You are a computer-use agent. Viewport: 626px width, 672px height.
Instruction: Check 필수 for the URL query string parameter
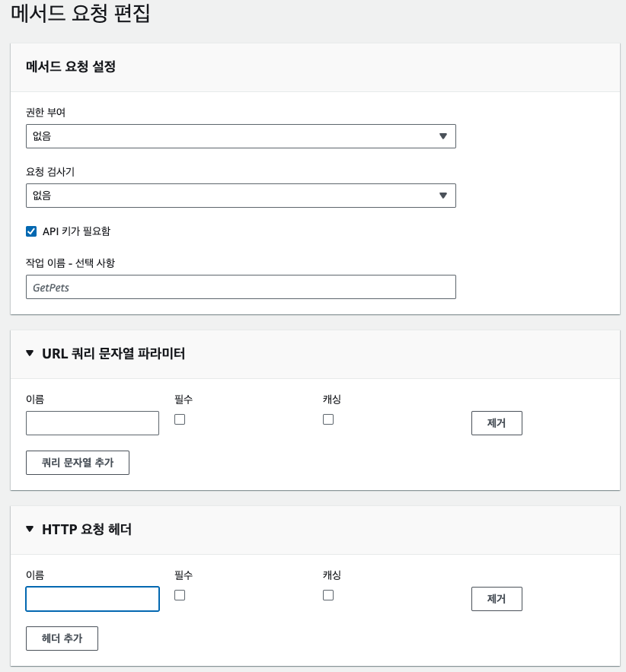click(180, 419)
